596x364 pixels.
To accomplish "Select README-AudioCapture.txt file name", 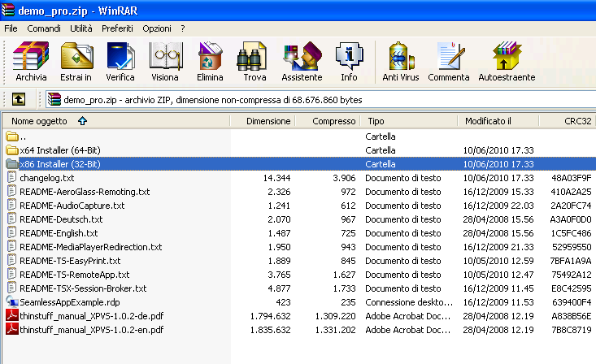I will pyautogui.click(x=72, y=206).
